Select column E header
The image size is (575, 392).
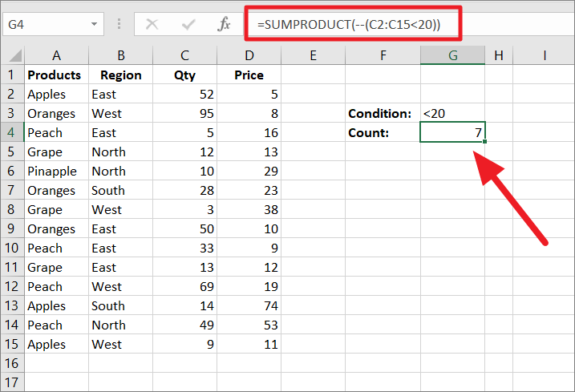314,56
